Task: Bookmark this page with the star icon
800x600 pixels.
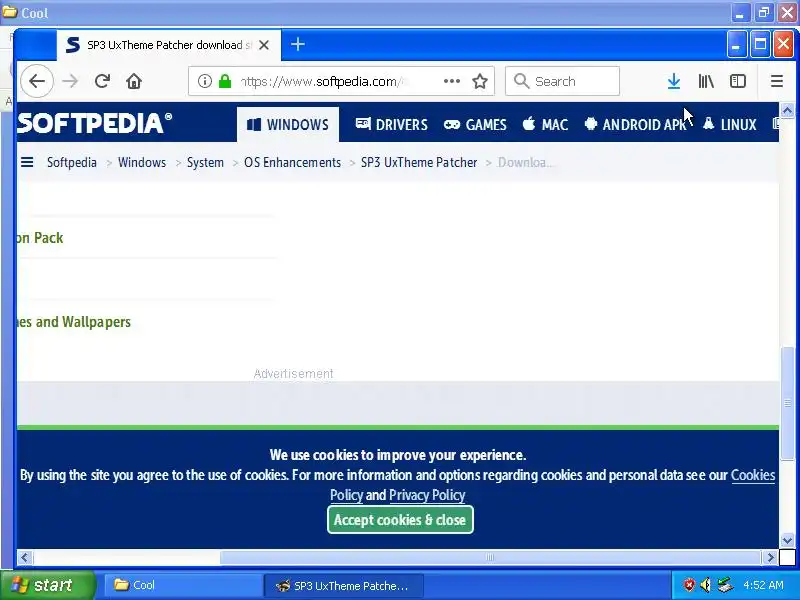Action: 480,81
